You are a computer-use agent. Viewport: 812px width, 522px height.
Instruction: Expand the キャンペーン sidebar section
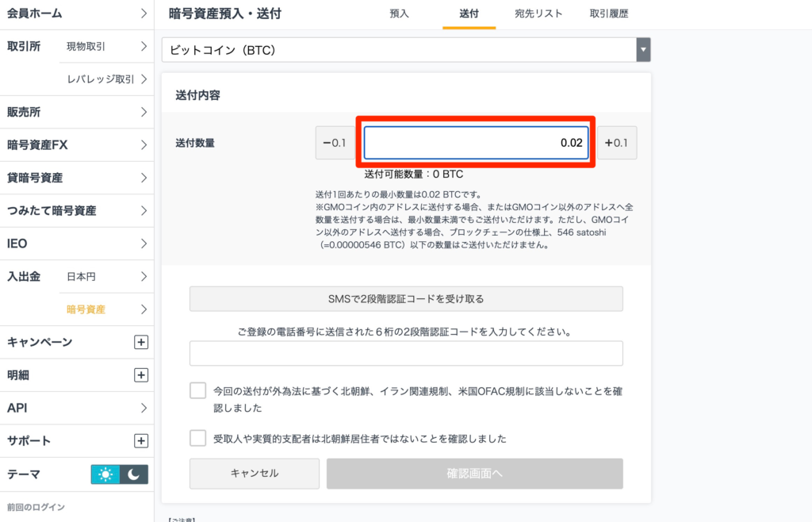[x=141, y=342]
